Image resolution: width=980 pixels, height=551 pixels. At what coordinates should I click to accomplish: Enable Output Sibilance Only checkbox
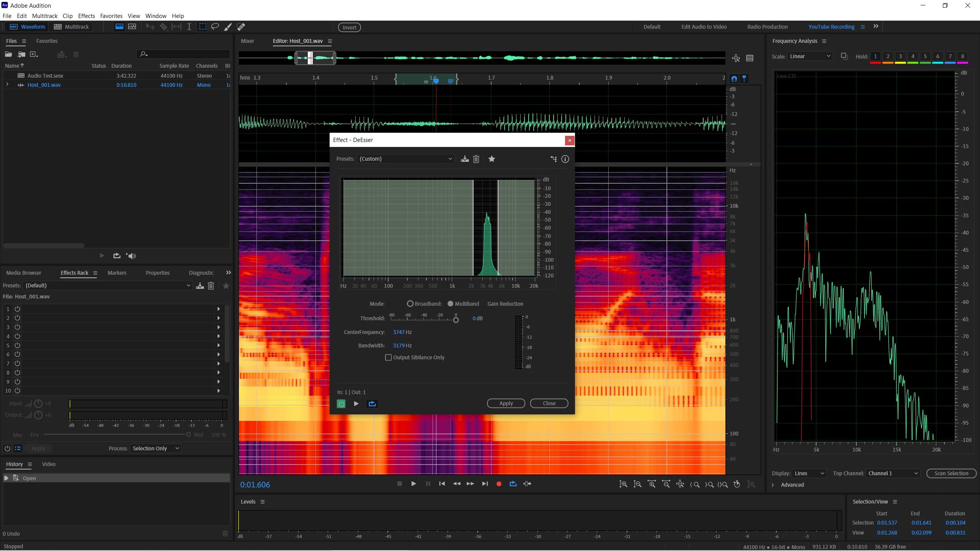click(x=389, y=357)
